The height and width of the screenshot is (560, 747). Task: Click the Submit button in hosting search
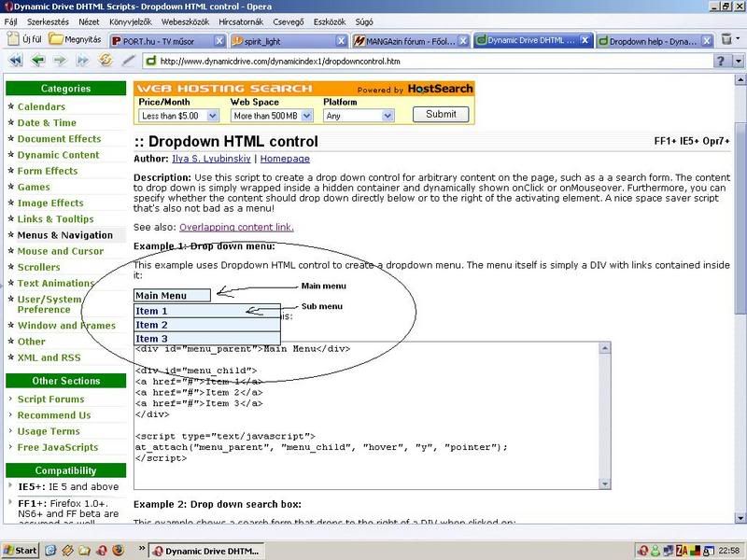pos(441,114)
